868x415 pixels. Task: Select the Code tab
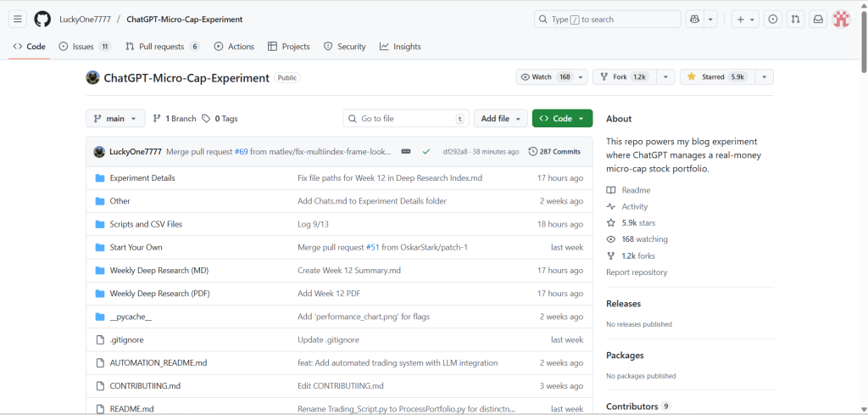click(30, 47)
